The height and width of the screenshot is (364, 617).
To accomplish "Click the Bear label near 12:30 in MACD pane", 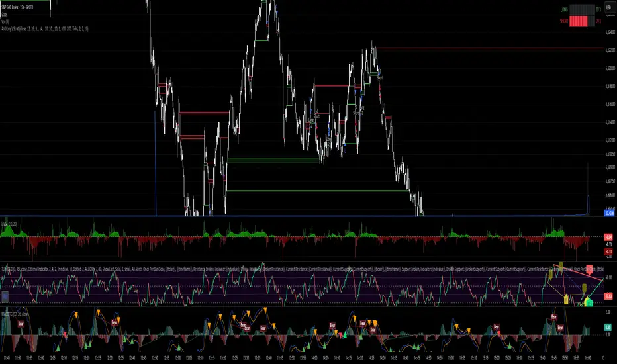I will click(114, 322).
